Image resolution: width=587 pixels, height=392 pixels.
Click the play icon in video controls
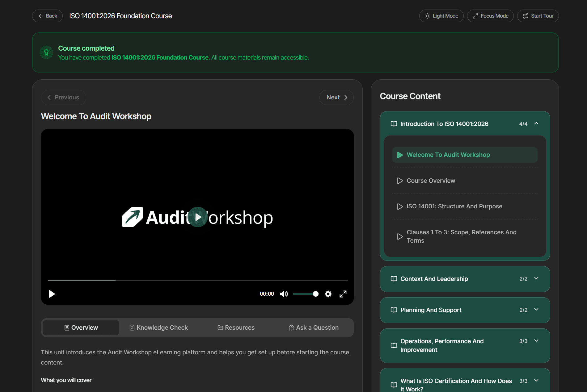pos(52,294)
